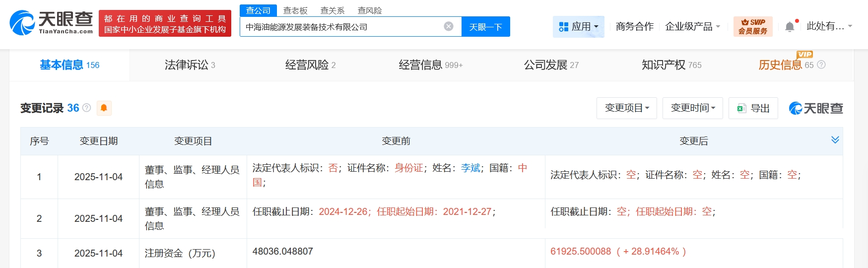Clear the search box with X icon
This screenshot has width=868, height=268.
pos(449,26)
